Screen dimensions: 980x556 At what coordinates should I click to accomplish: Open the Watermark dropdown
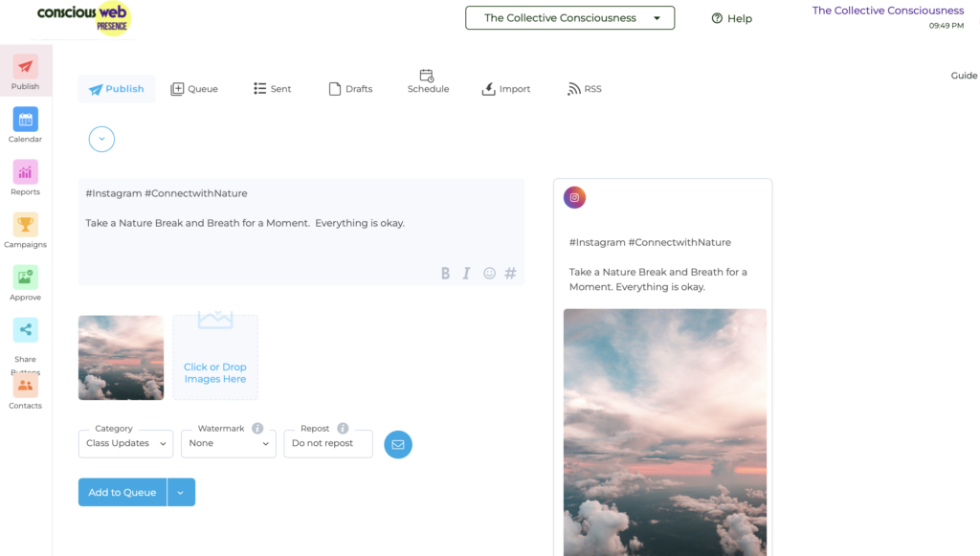[228, 443]
